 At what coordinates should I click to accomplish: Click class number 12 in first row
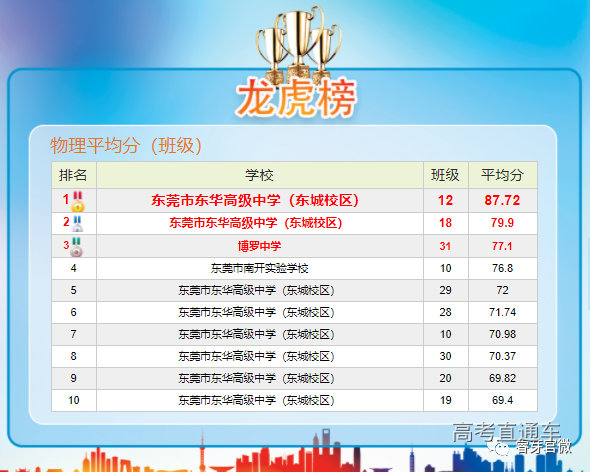(446, 200)
